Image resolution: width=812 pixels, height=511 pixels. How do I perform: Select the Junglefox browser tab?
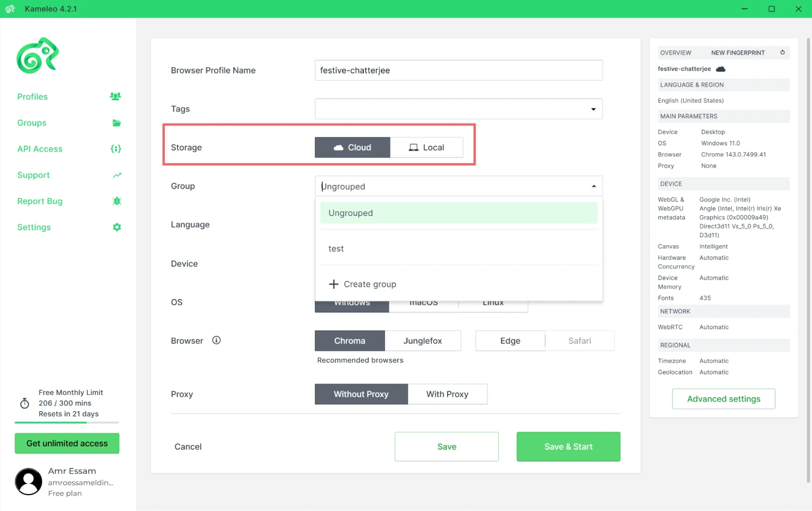click(x=423, y=341)
